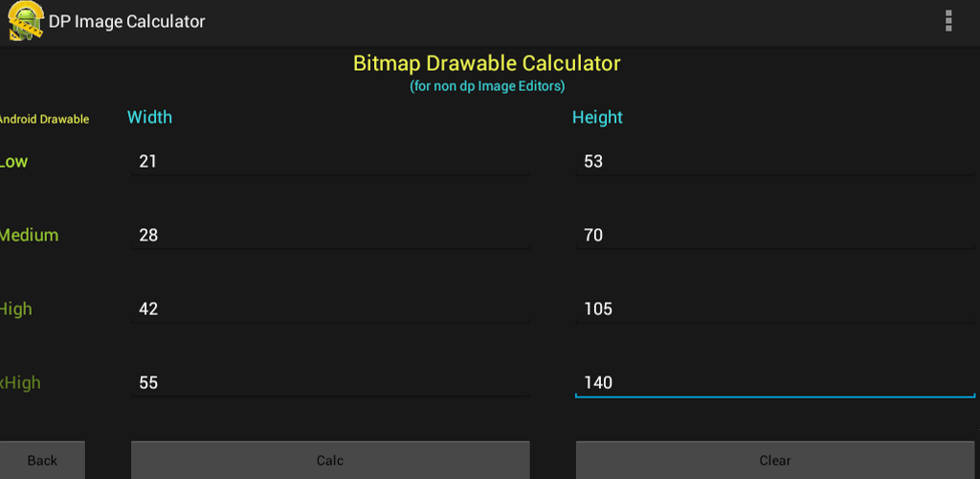Focus the High width field showing 42
Image resolution: width=980 pixels, height=479 pixels.
[330, 309]
